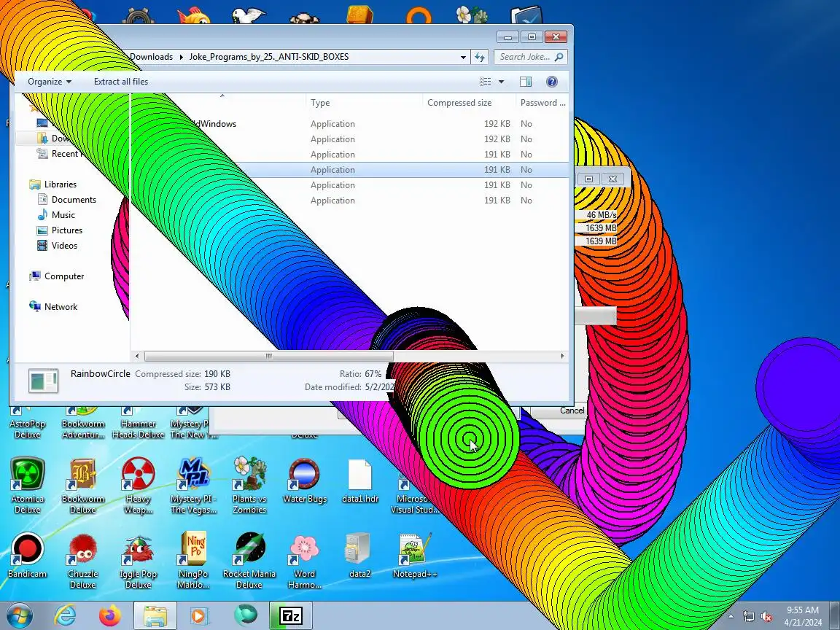Select Mystery PI The Vegas desktop icon
The width and height of the screenshot is (840, 630).
point(193,485)
